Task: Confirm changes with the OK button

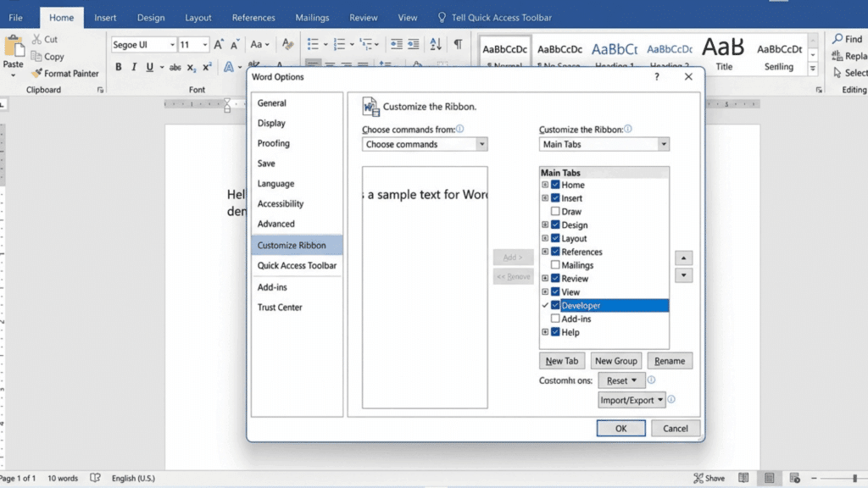Action: coord(620,428)
